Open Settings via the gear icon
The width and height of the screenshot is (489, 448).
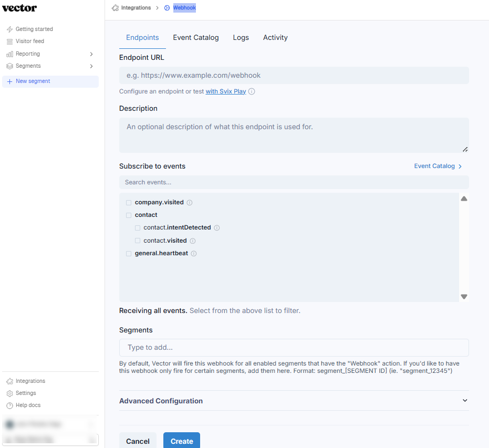click(x=9, y=393)
